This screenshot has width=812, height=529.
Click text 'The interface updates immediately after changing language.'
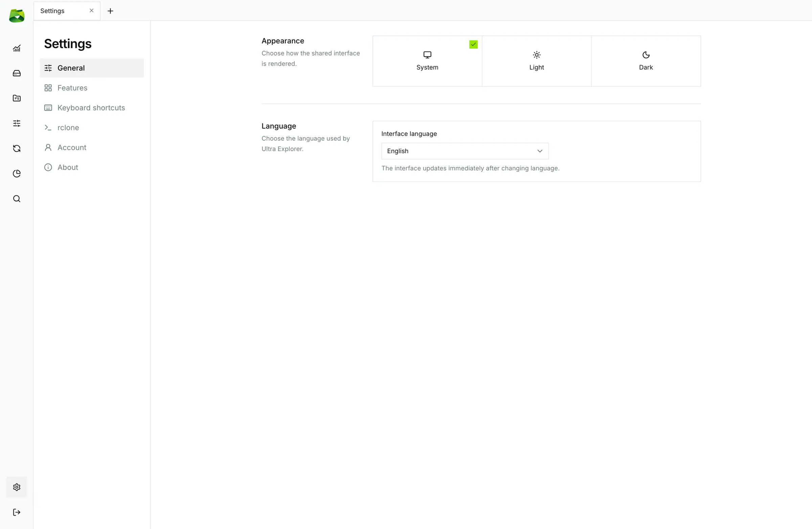pos(470,168)
